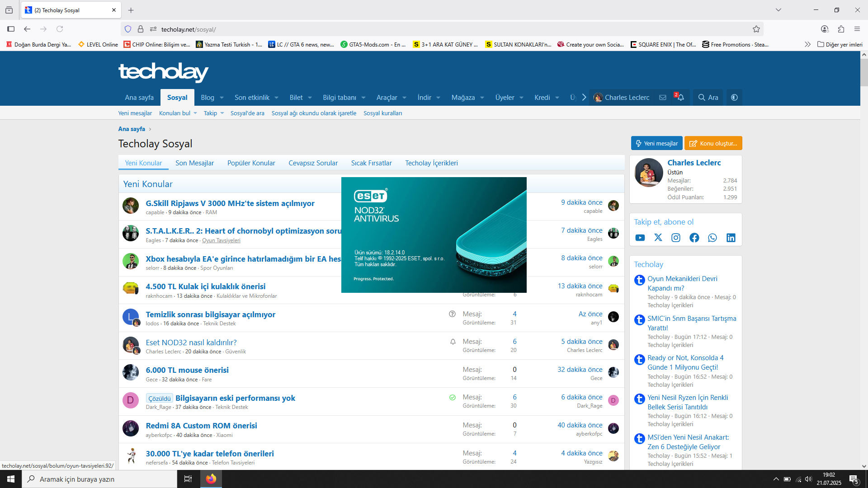Switch to the Son Mesajlar tab
The height and width of the screenshot is (488, 868).
click(x=194, y=163)
